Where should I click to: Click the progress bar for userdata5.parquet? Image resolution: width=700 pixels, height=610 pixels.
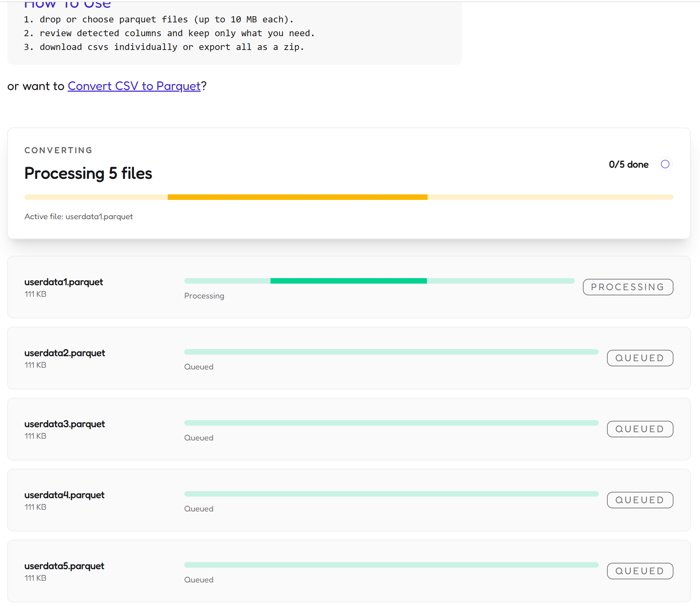391,565
